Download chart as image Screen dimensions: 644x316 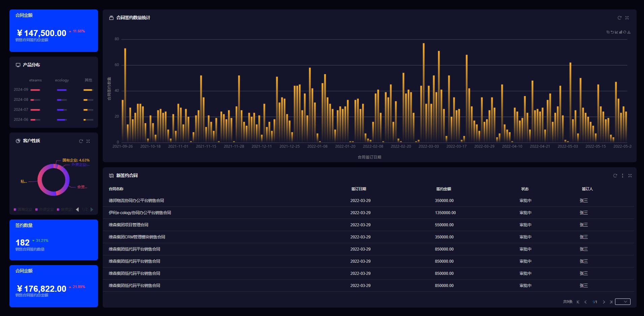[629, 32]
